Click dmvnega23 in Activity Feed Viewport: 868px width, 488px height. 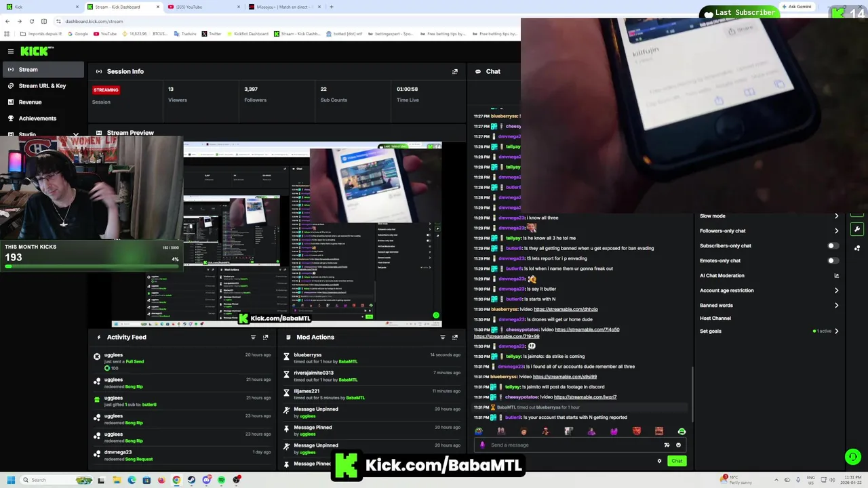[118, 452]
